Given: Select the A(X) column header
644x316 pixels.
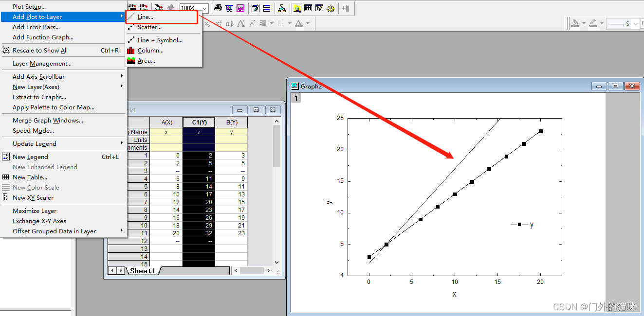Looking at the screenshot, I should [x=166, y=123].
